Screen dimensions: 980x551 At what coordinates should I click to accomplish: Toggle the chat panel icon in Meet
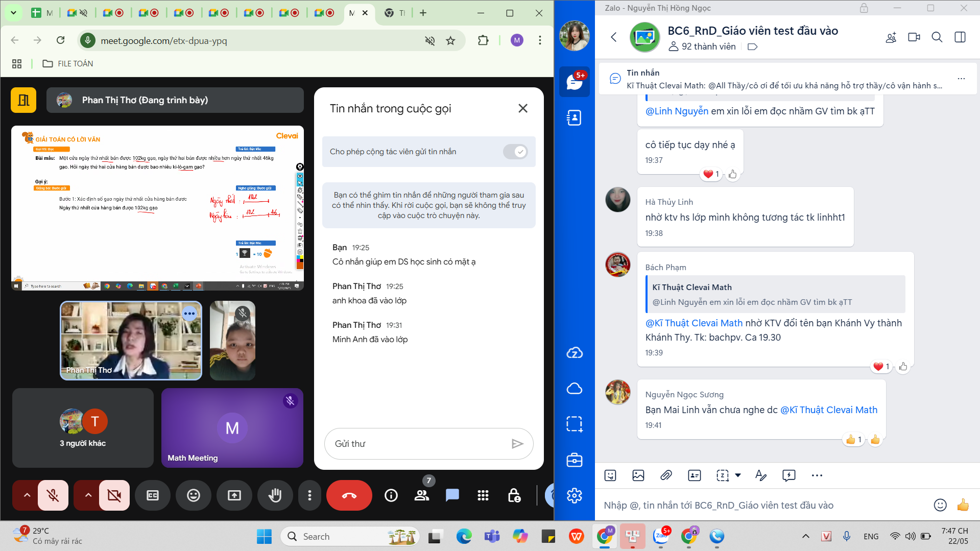click(x=452, y=495)
